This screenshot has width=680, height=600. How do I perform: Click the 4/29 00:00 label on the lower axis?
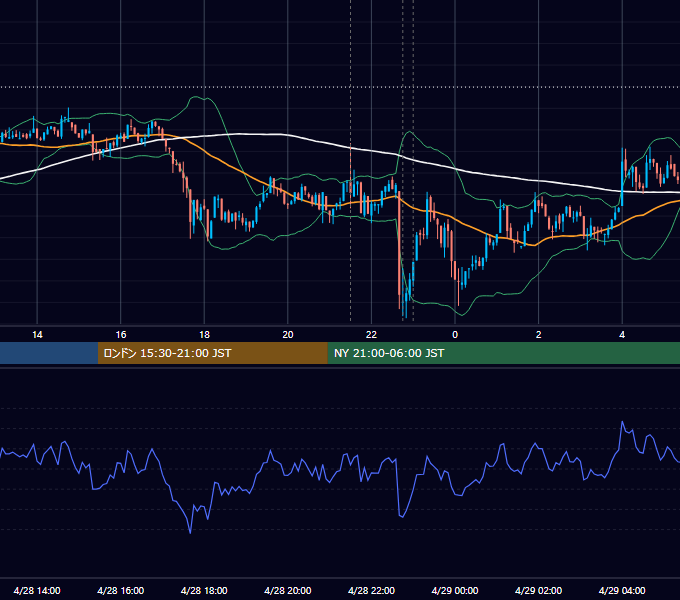click(455, 590)
